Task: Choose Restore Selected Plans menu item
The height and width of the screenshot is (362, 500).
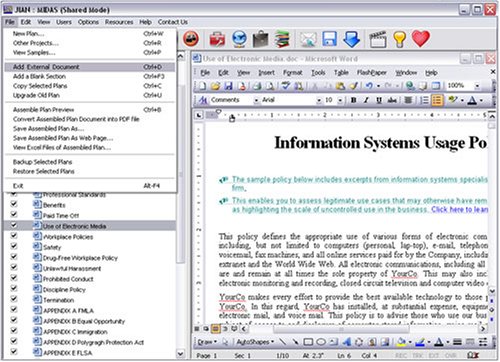Action: (89, 171)
